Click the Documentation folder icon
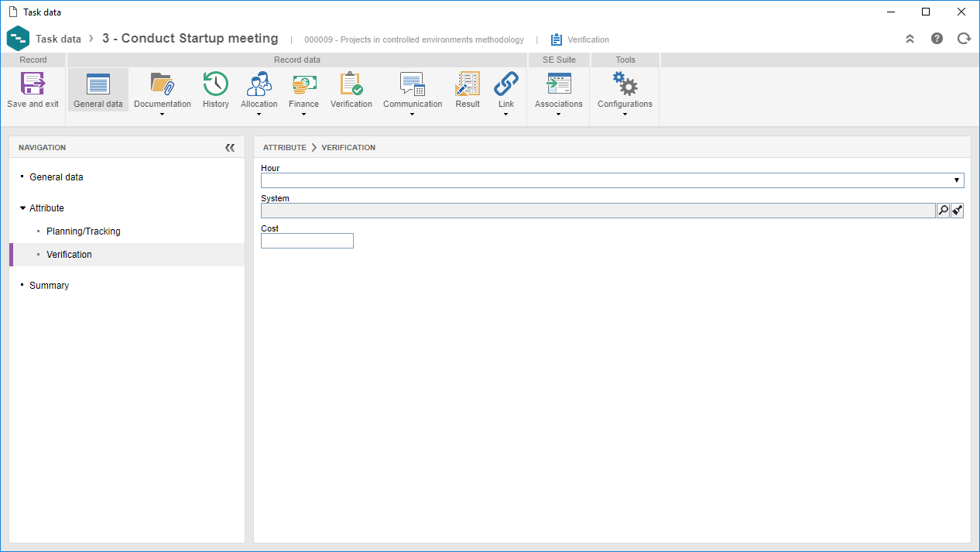This screenshot has height=552, width=980. click(x=163, y=84)
